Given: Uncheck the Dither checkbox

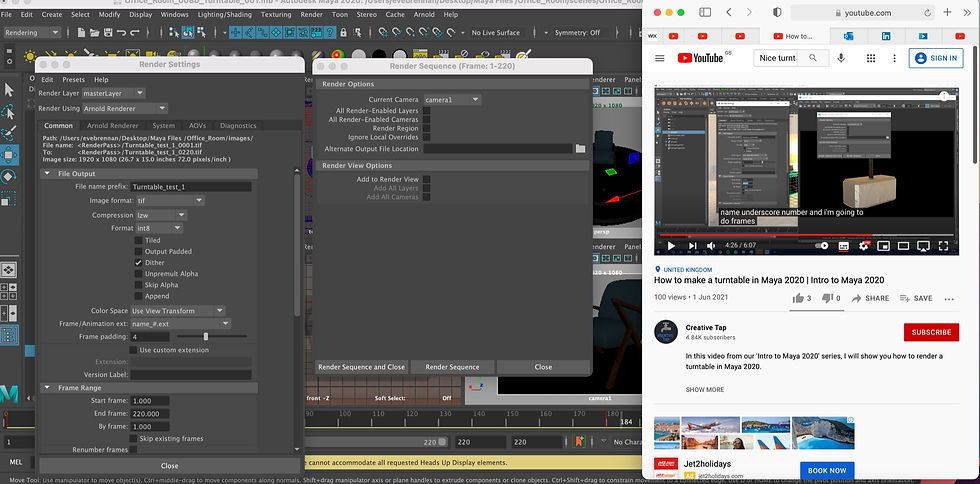Looking at the screenshot, I should (139, 263).
